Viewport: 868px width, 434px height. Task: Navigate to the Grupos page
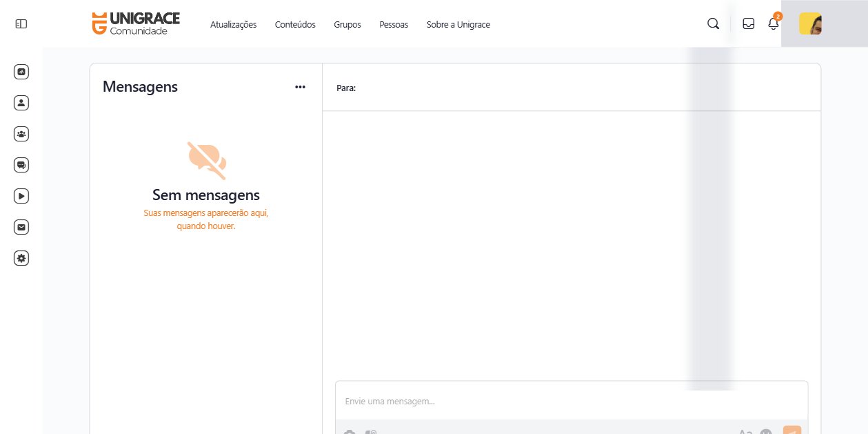[347, 25]
